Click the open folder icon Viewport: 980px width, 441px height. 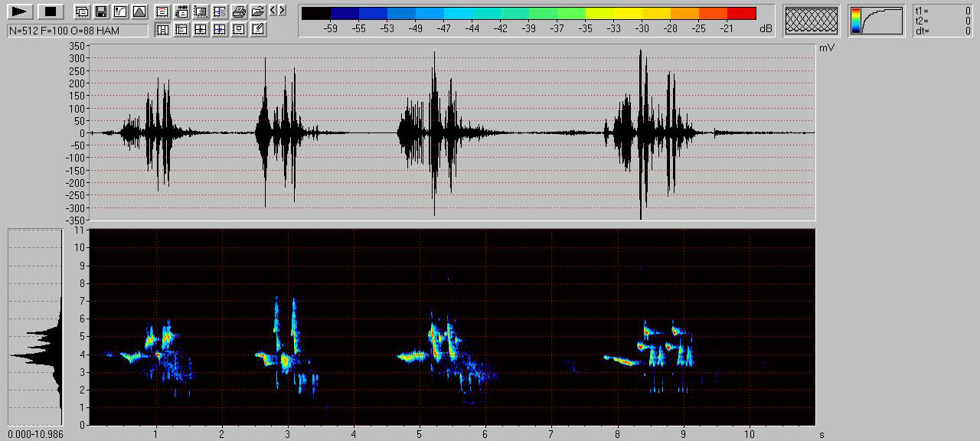coord(258,11)
